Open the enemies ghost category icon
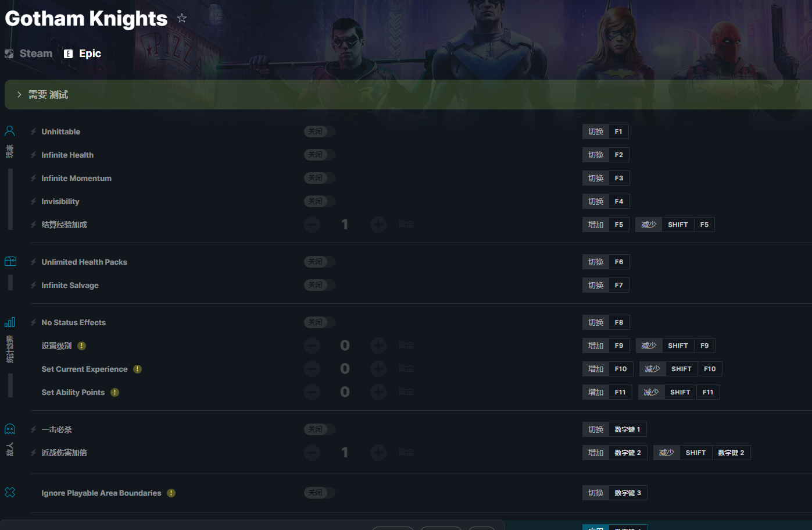 [x=10, y=429]
